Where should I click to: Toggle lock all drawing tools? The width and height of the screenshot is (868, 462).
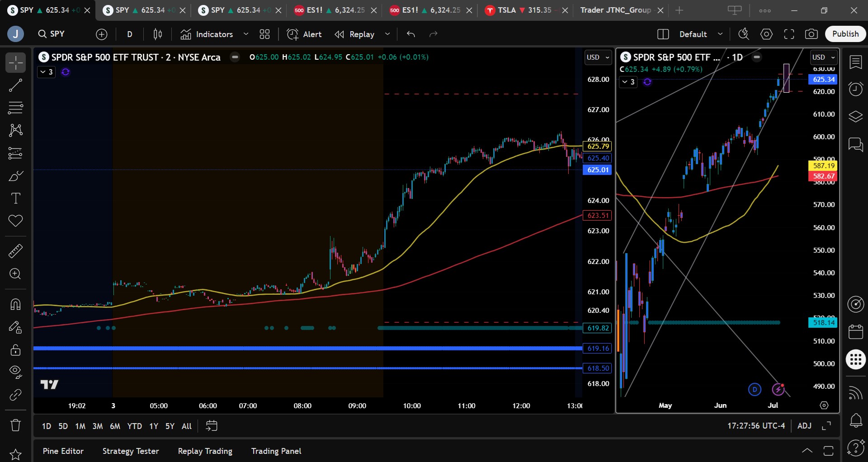pos(15,349)
